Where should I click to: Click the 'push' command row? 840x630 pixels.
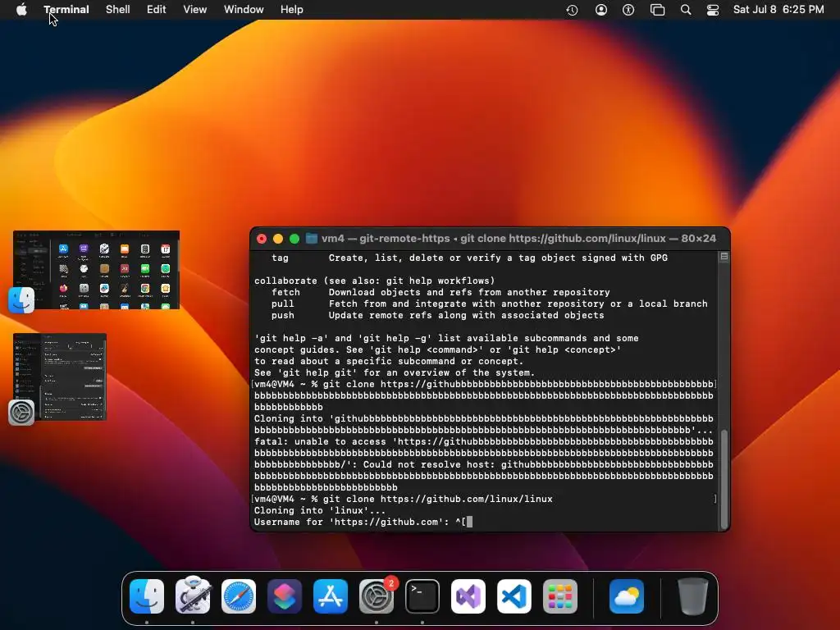438,316
